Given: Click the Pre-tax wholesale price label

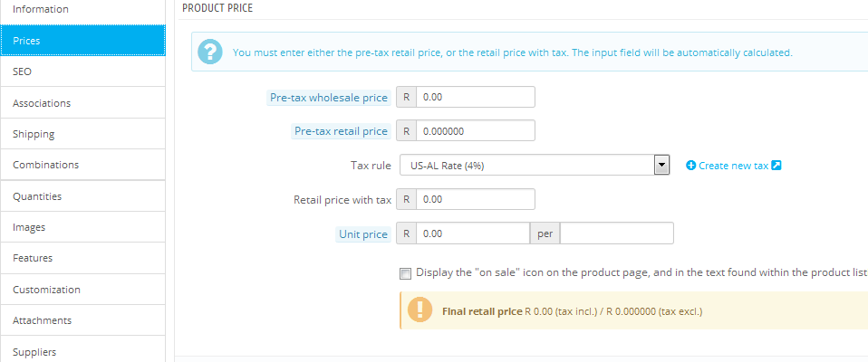Looking at the screenshot, I should click(x=328, y=98).
